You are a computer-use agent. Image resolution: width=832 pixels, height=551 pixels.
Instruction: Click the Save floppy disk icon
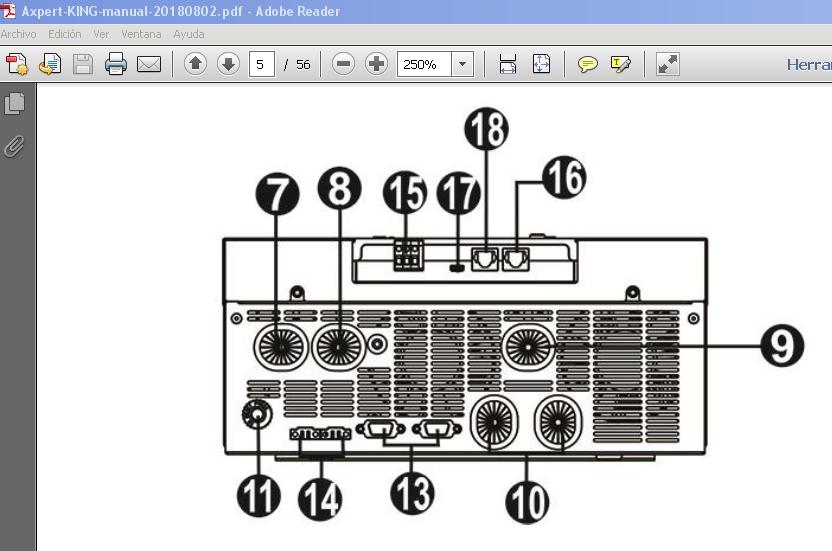coord(83,64)
